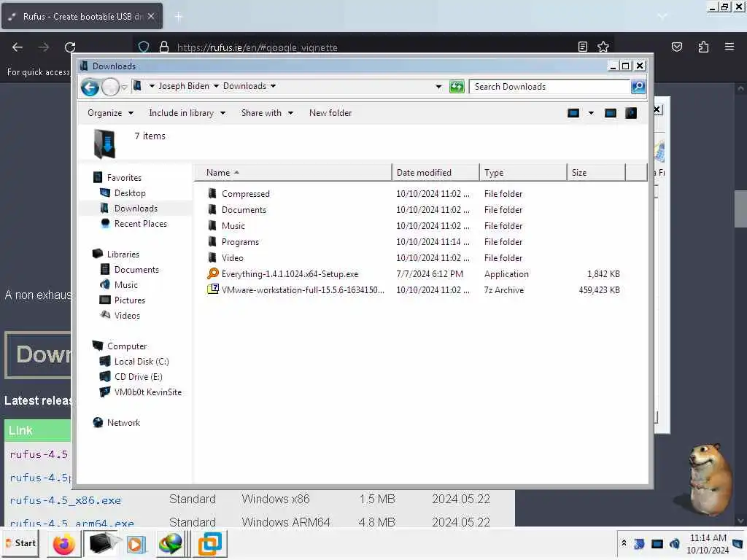Expand the Downloads breadcrumb arrow
747x560 pixels.
(x=273, y=86)
